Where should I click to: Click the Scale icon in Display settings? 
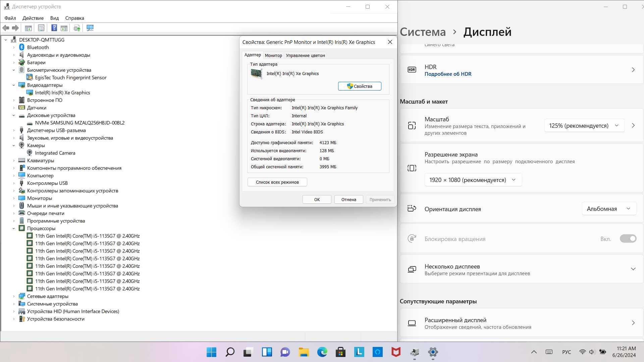412,126
